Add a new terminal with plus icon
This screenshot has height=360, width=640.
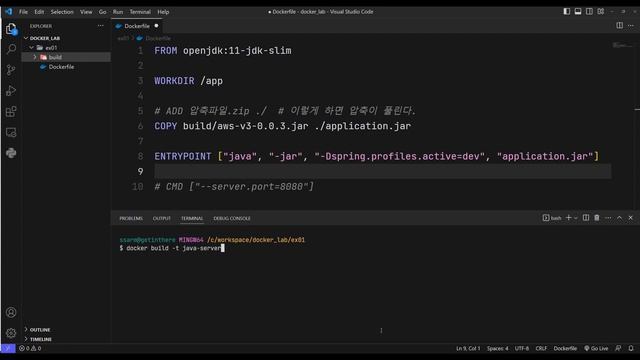[568, 218]
